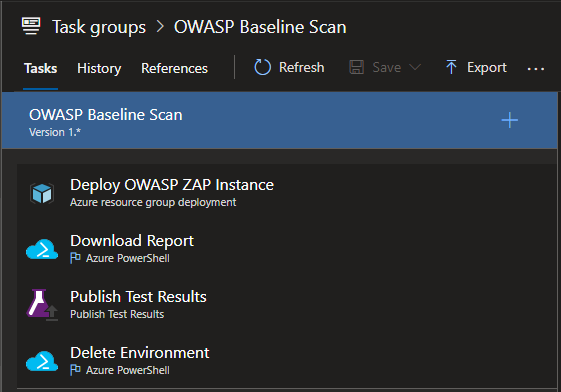Click the Version 1.* text

(x=55, y=132)
